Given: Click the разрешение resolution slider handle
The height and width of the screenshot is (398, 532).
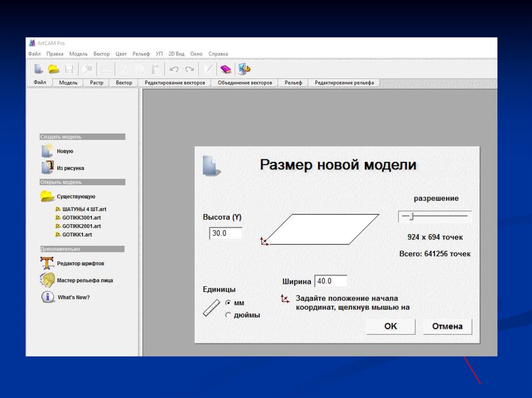Looking at the screenshot, I should [x=409, y=216].
